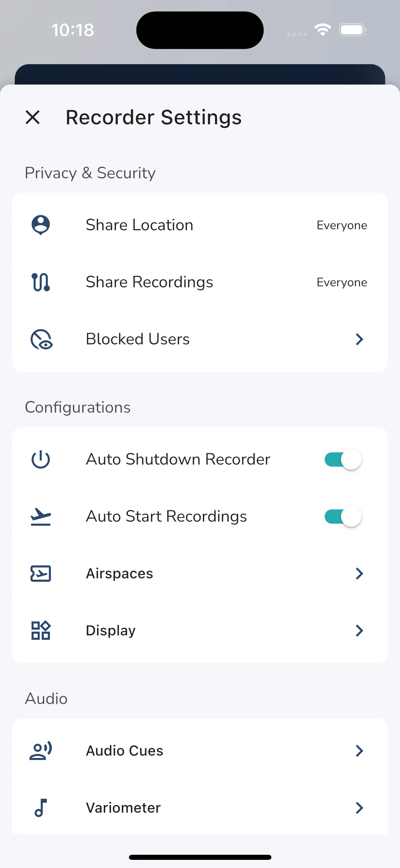Screen dimensions: 400x868
Task: Tap the Auto Shutdown power icon
Action: (x=41, y=459)
